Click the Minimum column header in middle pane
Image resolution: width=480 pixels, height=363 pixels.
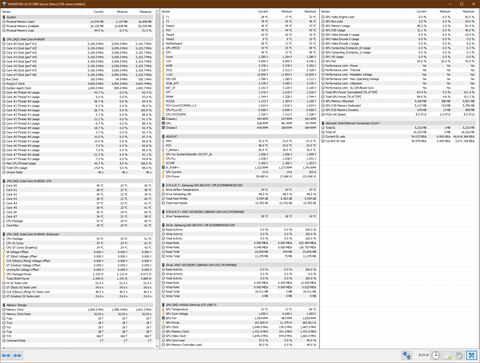click(x=286, y=12)
